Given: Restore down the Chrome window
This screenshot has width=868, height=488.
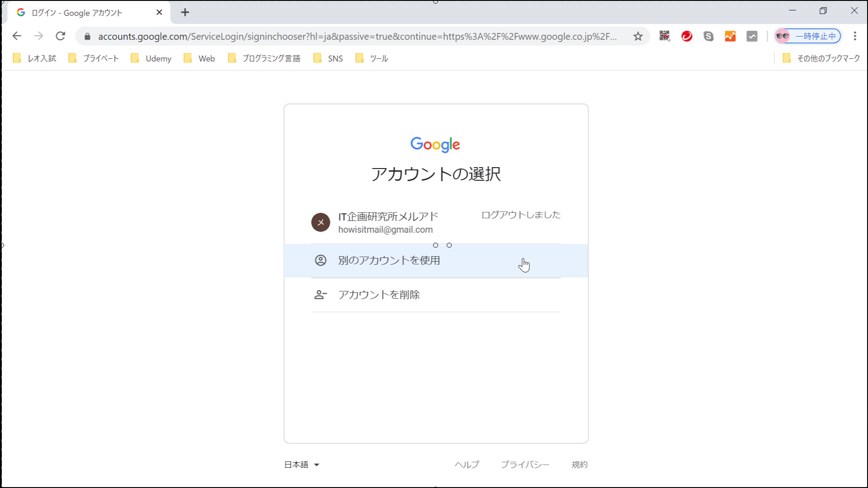Looking at the screenshot, I should click(823, 10).
